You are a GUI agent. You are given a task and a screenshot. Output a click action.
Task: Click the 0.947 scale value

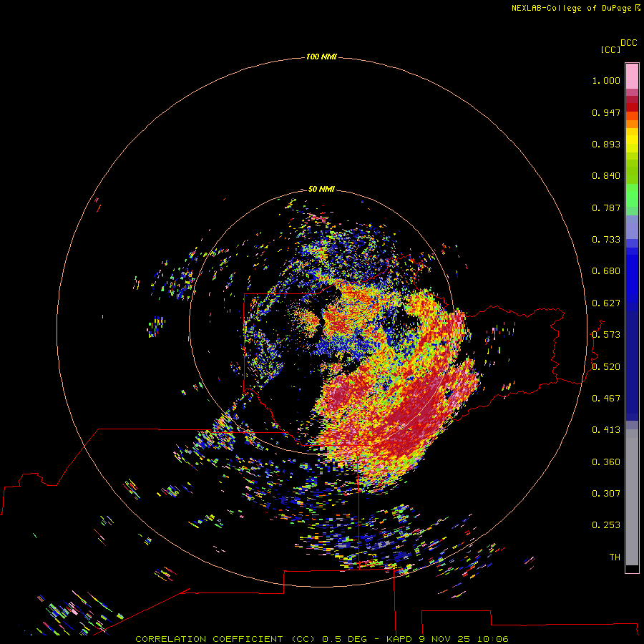point(606,112)
